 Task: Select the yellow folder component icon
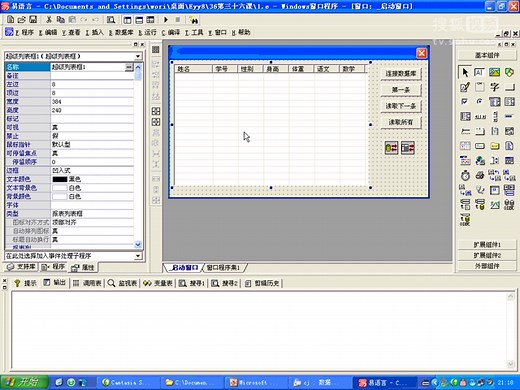(495, 146)
